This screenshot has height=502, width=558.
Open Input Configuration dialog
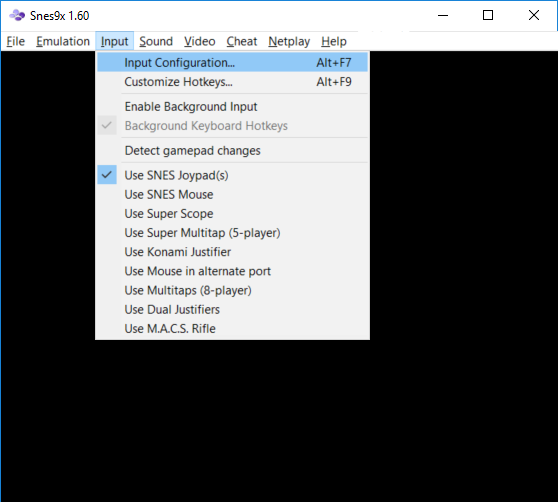click(232, 62)
